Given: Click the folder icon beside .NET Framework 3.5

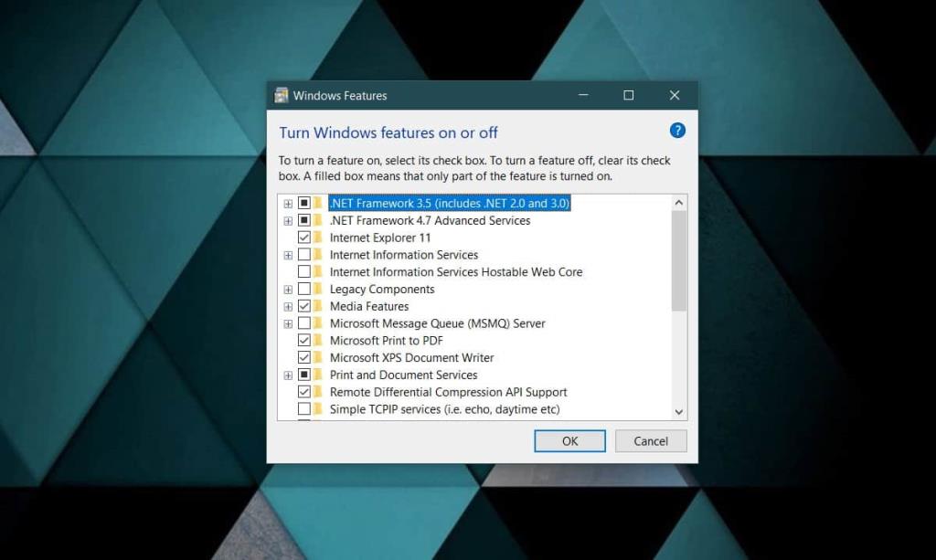Looking at the screenshot, I should 319,203.
